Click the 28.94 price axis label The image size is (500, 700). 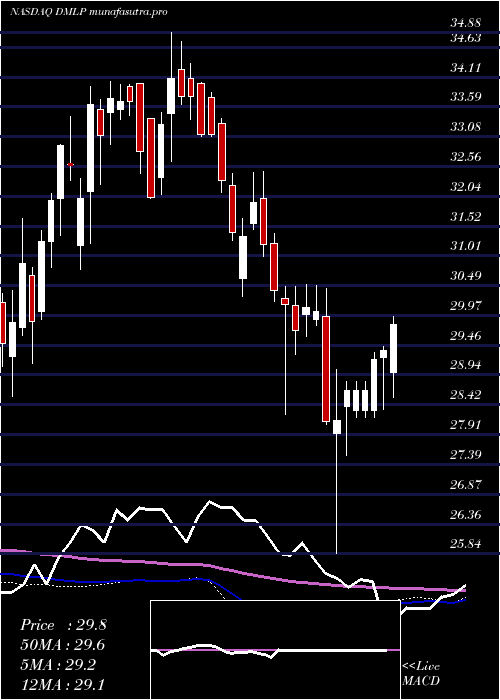pyautogui.click(x=465, y=365)
